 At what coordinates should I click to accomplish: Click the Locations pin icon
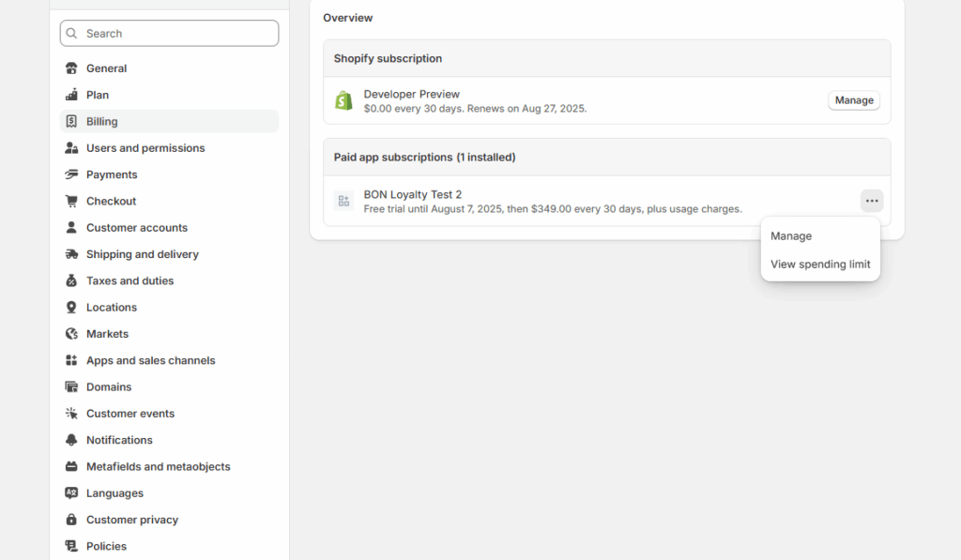(71, 307)
